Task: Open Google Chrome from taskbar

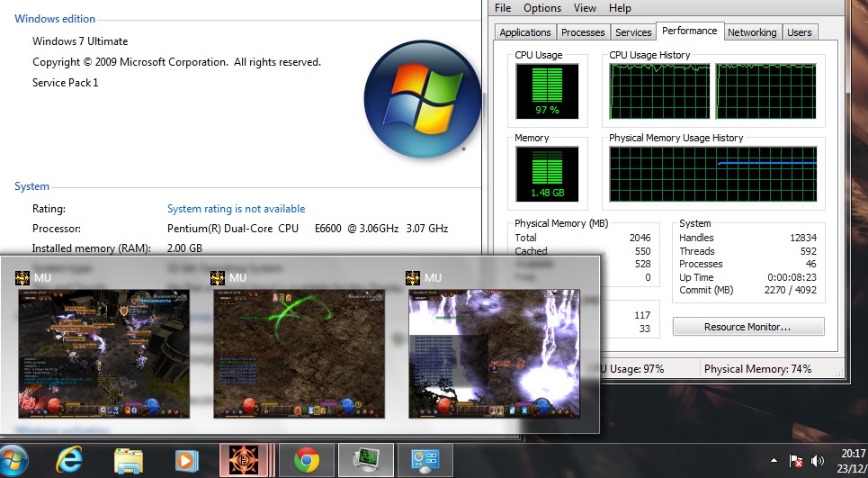Action: pos(306,460)
